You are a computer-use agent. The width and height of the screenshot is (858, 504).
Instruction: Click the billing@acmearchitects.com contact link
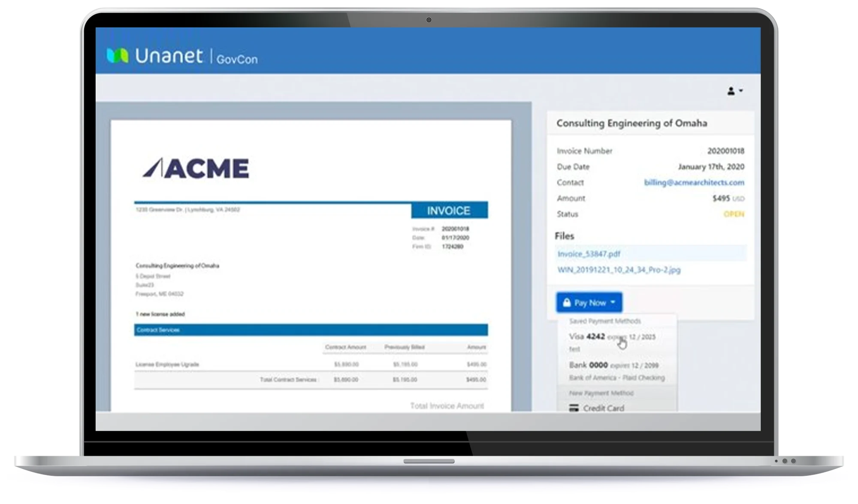coord(694,182)
